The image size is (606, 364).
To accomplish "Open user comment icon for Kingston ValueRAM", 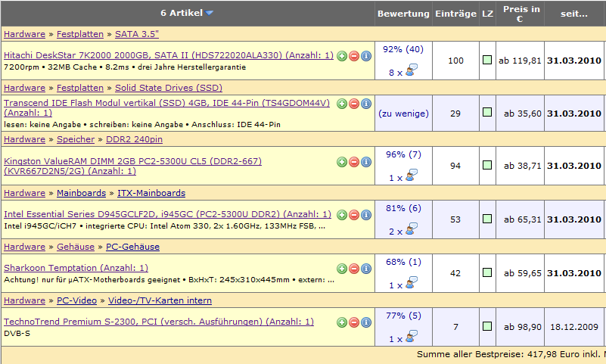I will (x=412, y=176).
